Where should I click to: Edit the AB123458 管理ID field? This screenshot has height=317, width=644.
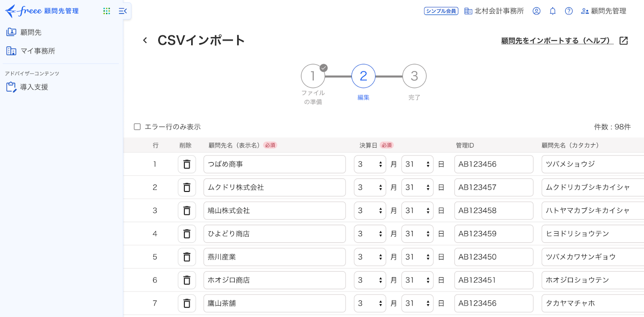[x=494, y=210]
